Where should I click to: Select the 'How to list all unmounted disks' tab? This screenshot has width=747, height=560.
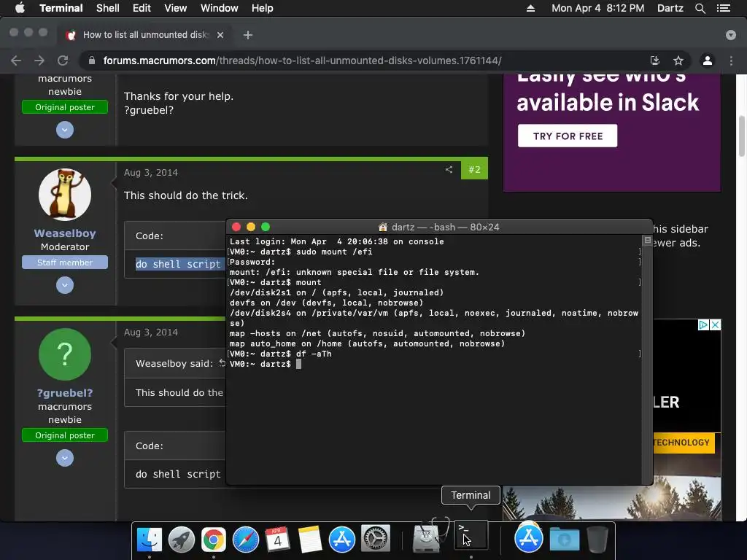(145, 35)
